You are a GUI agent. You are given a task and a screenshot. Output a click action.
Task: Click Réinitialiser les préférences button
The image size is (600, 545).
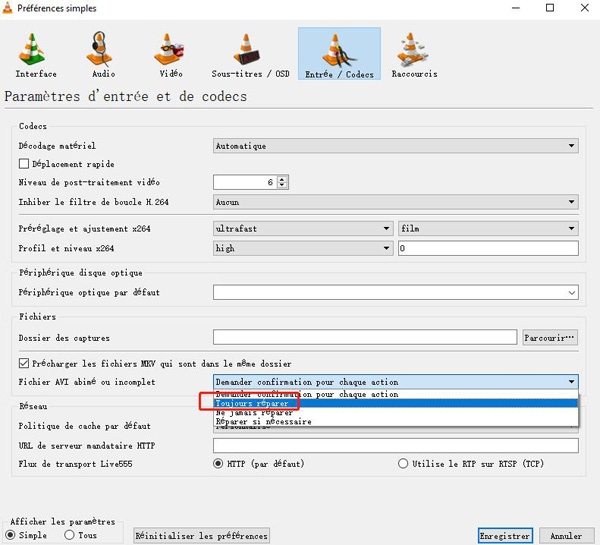201,536
